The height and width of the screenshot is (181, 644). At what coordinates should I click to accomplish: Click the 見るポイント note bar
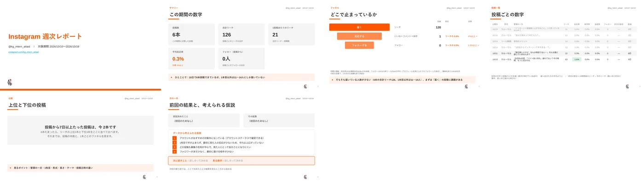click(80, 168)
